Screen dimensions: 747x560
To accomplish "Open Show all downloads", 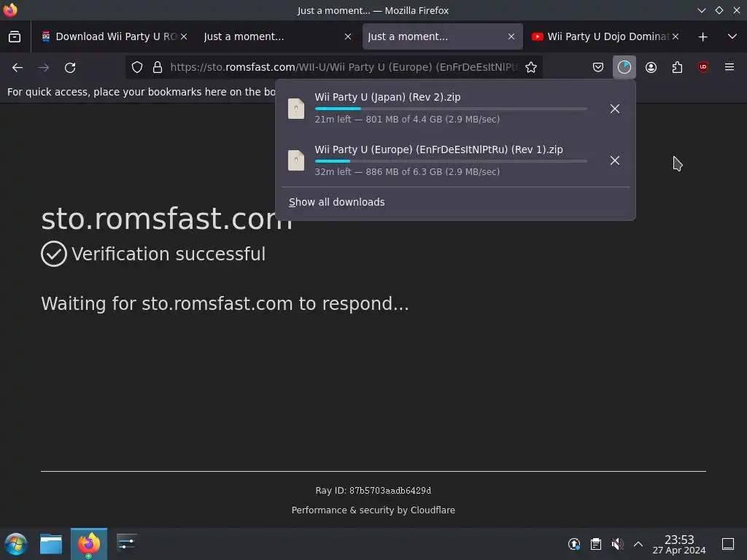I will point(337,202).
